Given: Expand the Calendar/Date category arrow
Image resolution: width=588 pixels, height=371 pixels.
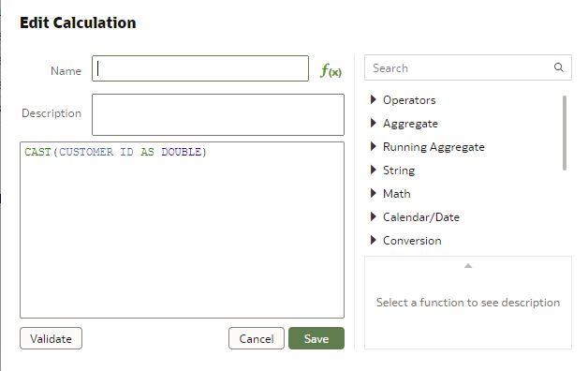Looking at the screenshot, I should click(x=374, y=216).
